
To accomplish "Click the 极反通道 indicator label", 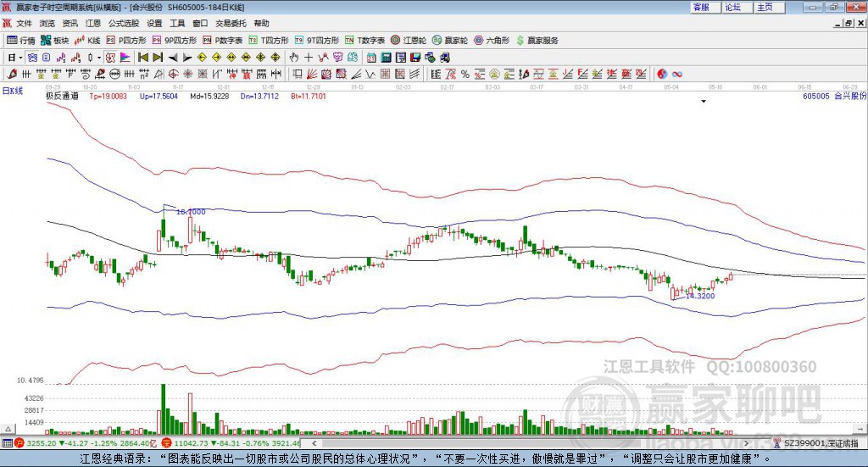I will coord(62,96).
